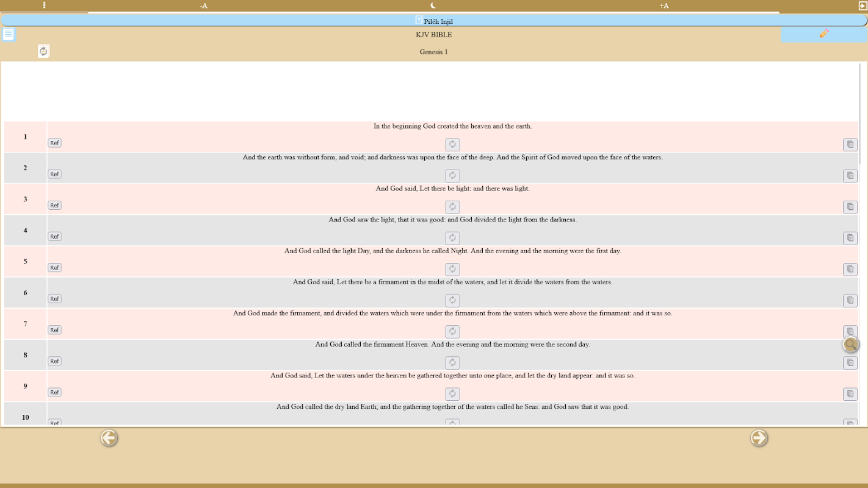Click the refresh icon under verse 3
Image resolution: width=868 pixels, height=488 pixels.
click(x=452, y=207)
